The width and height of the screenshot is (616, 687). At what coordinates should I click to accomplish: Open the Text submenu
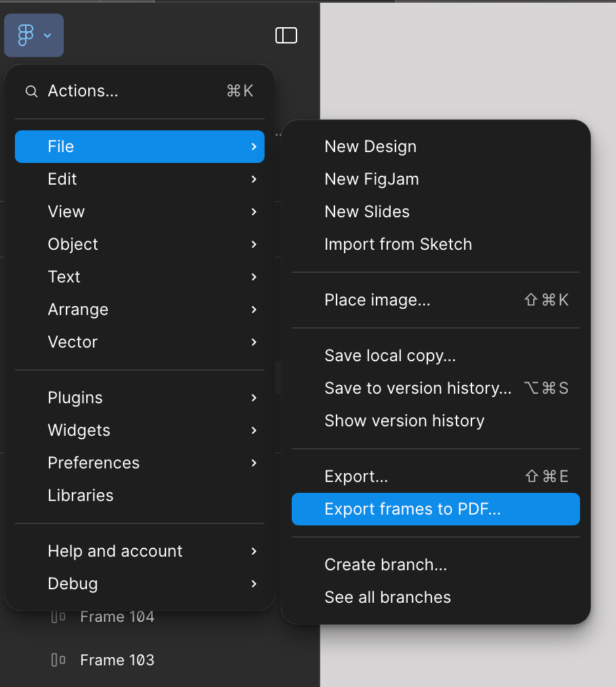tap(140, 277)
